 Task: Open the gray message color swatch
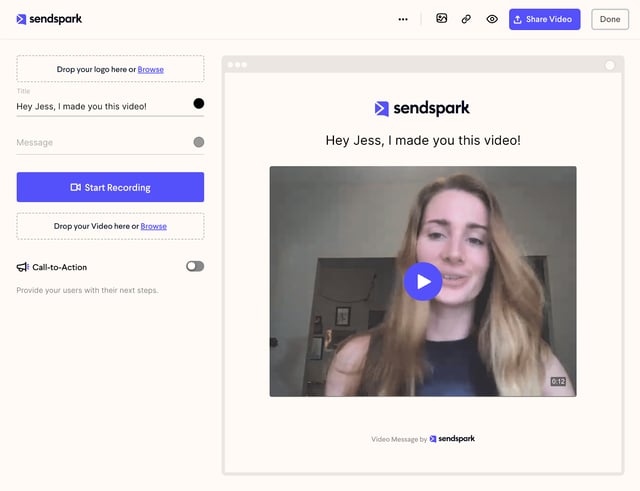199,142
